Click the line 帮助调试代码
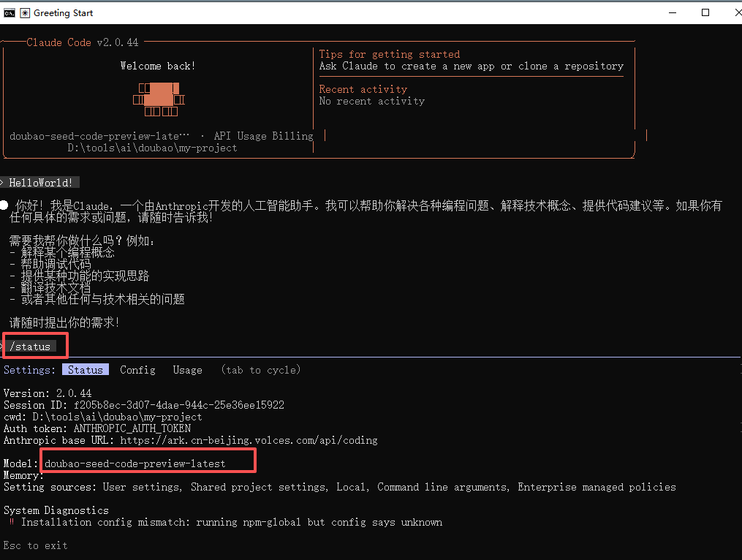 (50, 264)
